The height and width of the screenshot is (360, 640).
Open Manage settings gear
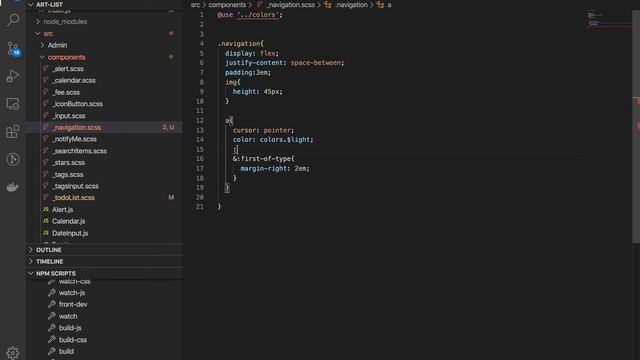point(13,352)
